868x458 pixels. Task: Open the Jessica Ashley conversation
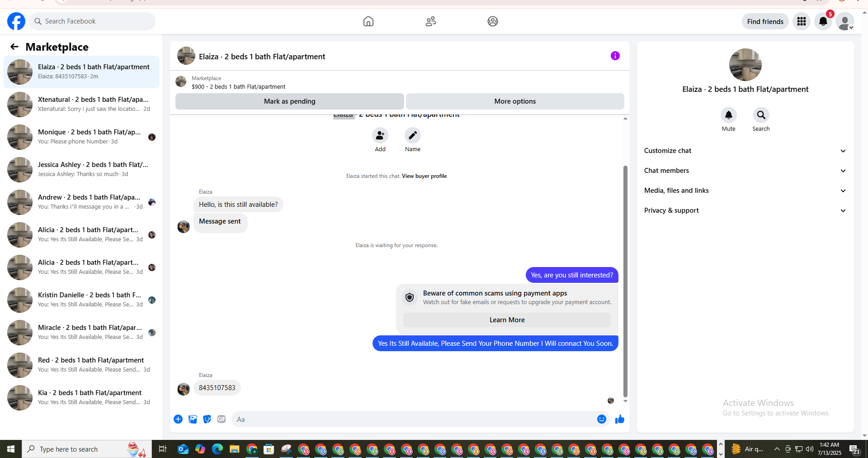coord(81,170)
